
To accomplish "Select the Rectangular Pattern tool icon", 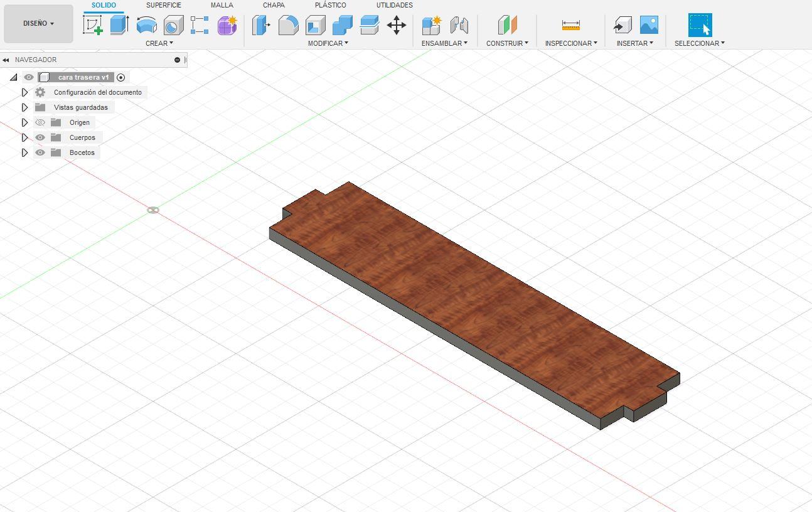I will (x=200, y=25).
